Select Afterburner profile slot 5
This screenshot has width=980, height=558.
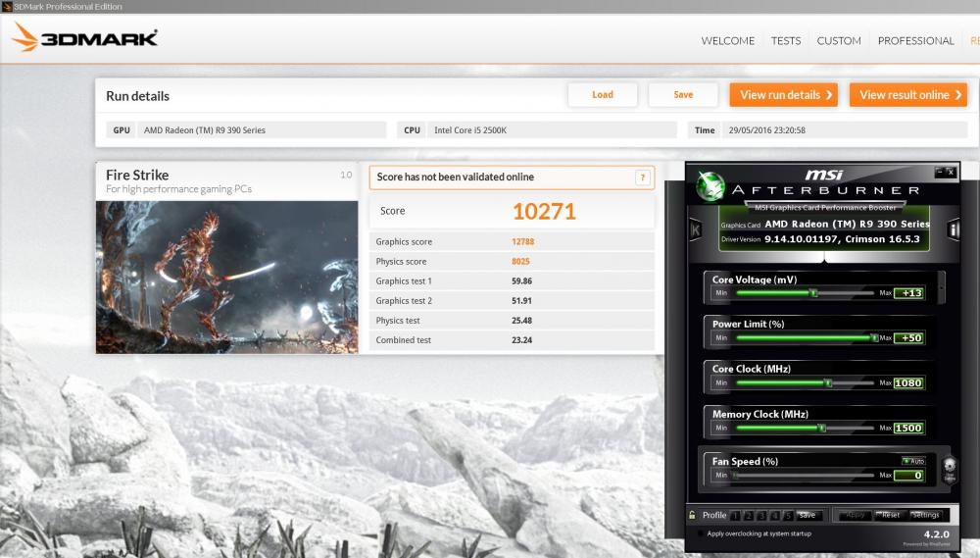tap(788, 516)
